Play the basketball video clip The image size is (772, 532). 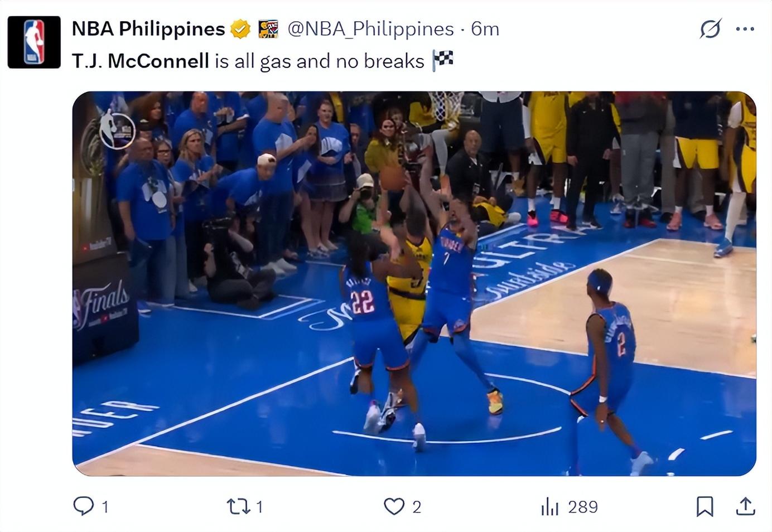point(414,283)
